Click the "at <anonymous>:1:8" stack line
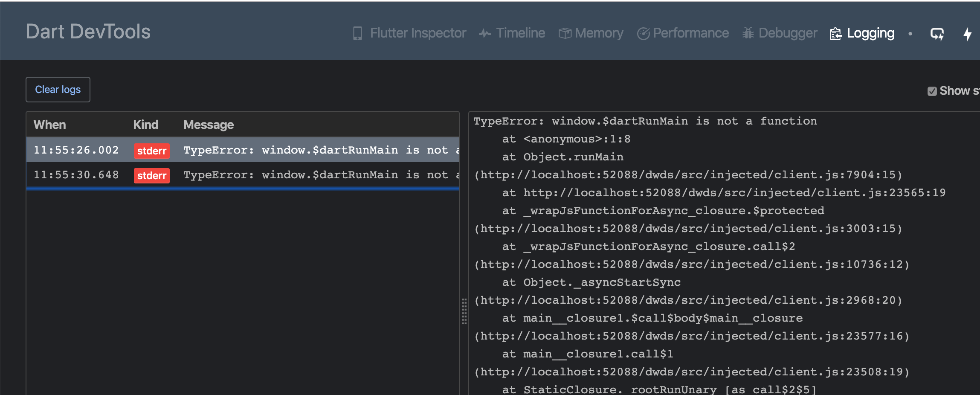Image resolution: width=980 pixels, height=395 pixels. click(566, 139)
